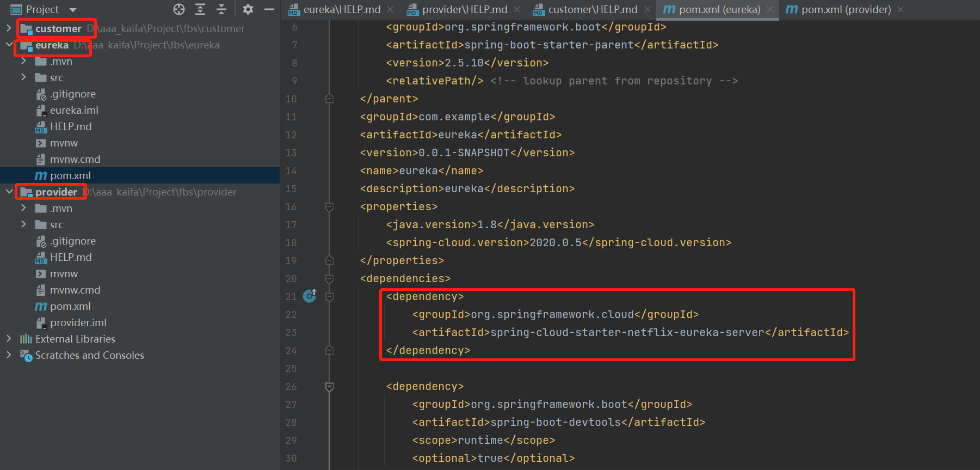Fold the dependencies block at line 20
980x470 pixels.
(x=329, y=279)
